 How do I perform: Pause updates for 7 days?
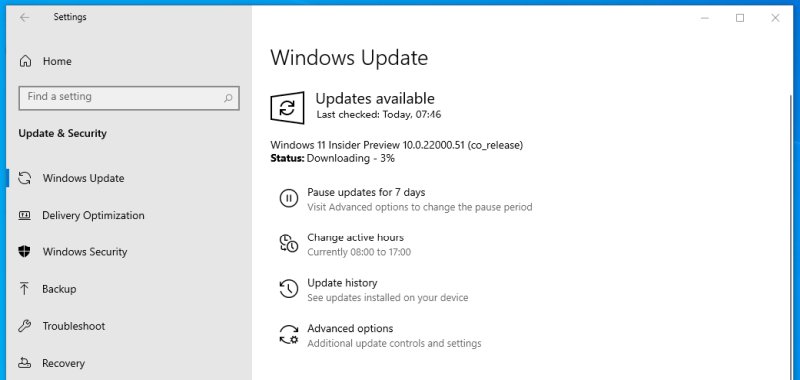point(366,192)
